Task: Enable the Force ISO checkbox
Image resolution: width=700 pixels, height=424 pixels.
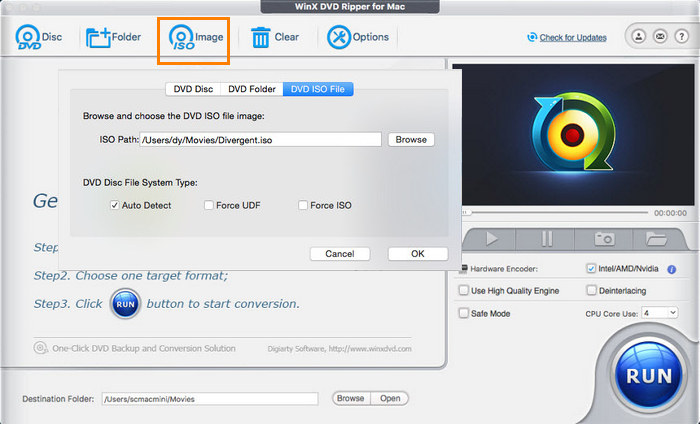Action: [x=303, y=205]
